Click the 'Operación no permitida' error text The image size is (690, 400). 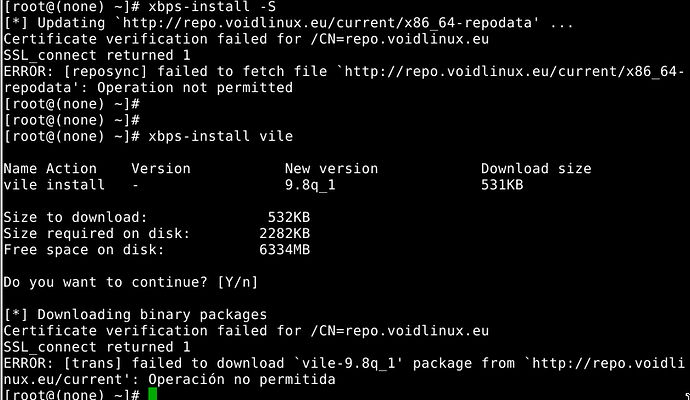[242, 379]
